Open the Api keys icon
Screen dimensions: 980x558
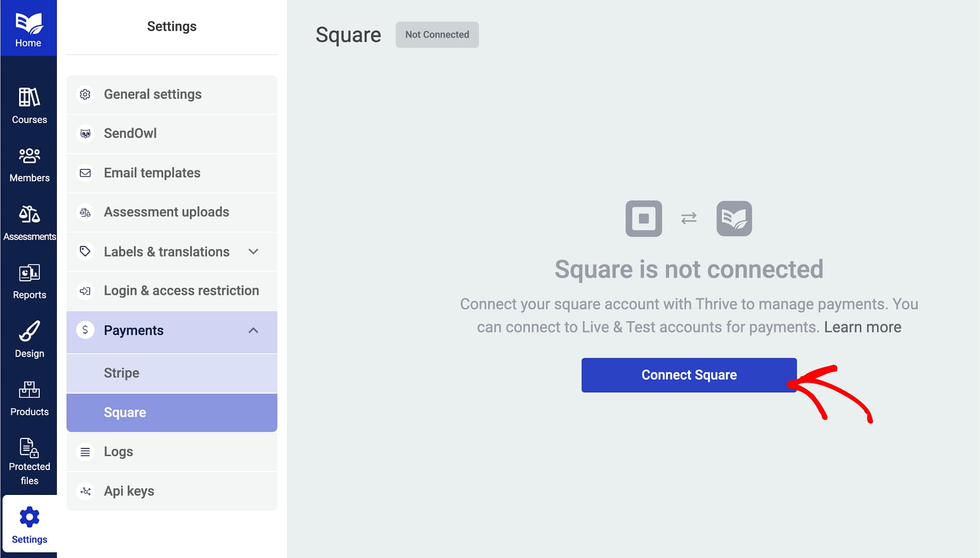click(85, 491)
